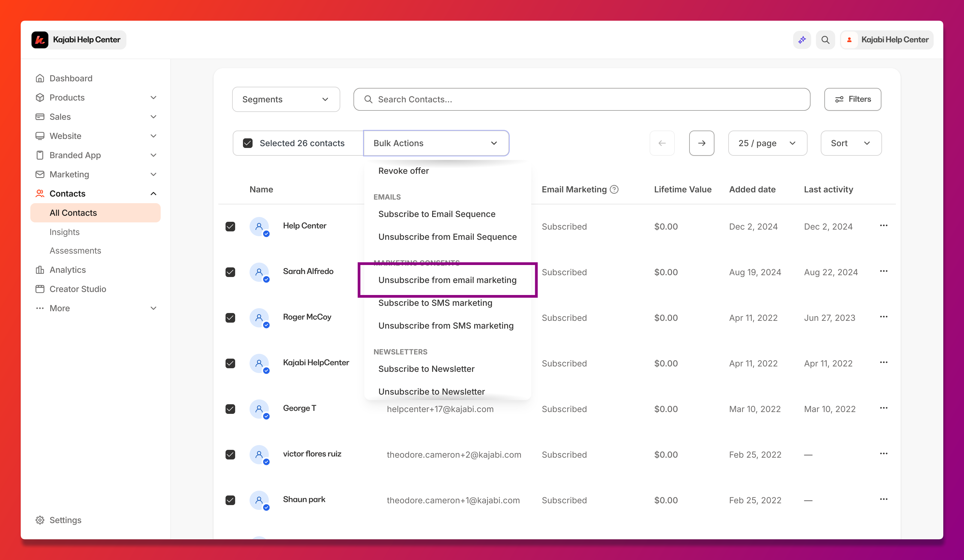Click the Analytics chart icon
The height and width of the screenshot is (560, 964).
point(40,270)
